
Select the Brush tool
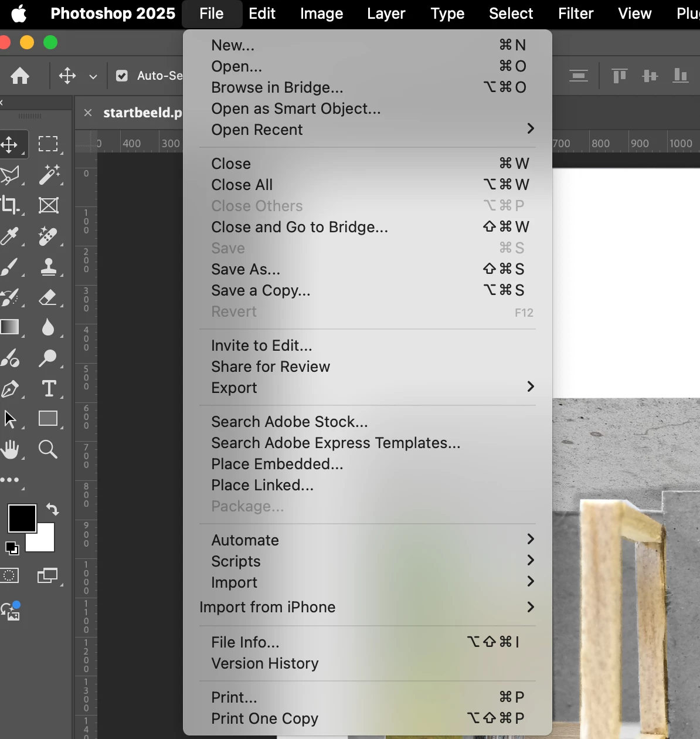pyautogui.click(x=10, y=266)
